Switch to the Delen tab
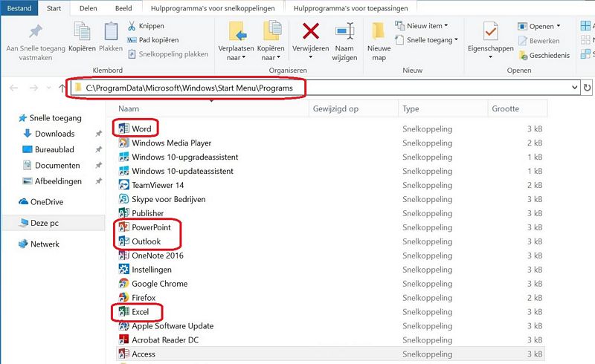 pos(88,8)
